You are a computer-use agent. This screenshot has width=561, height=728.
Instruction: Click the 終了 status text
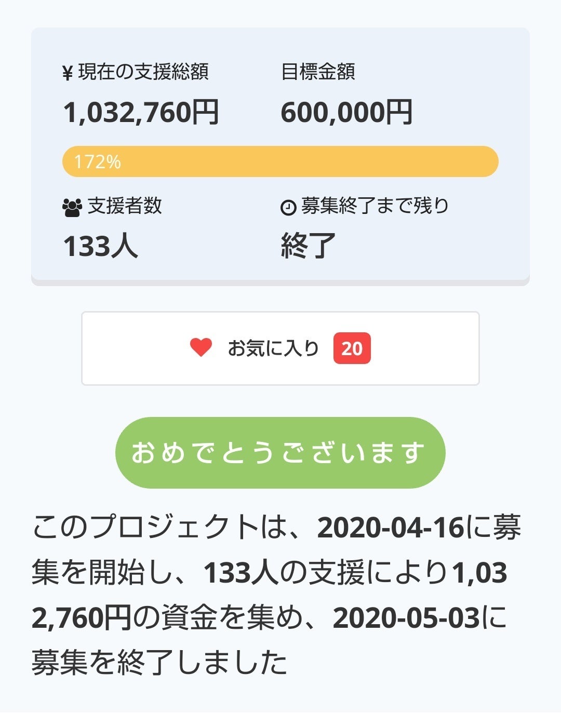[x=308, y=246]
